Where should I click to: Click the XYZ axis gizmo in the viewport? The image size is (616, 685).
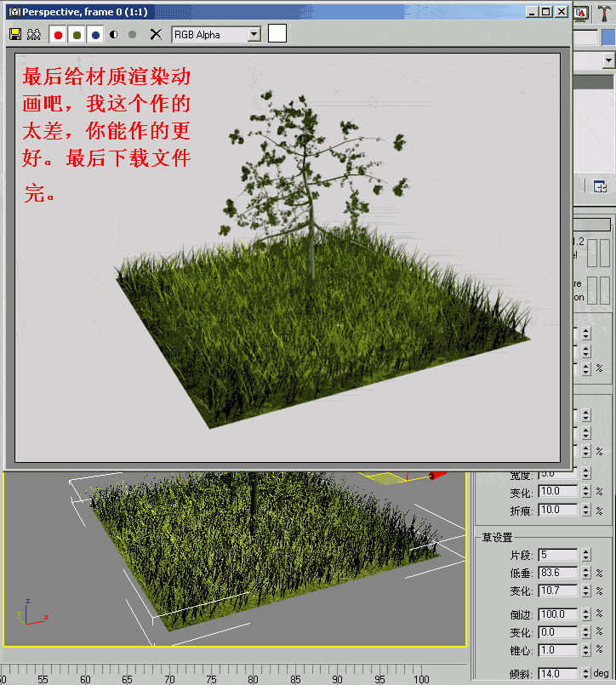(x=31, y=613)
